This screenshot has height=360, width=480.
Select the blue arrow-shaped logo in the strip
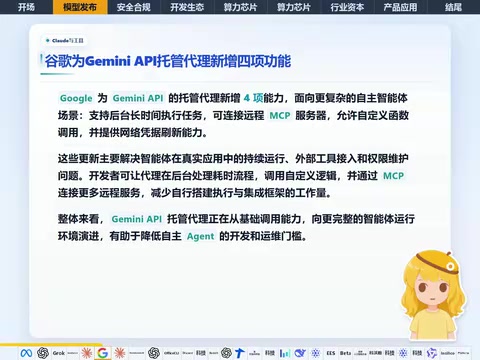point(239,353)
